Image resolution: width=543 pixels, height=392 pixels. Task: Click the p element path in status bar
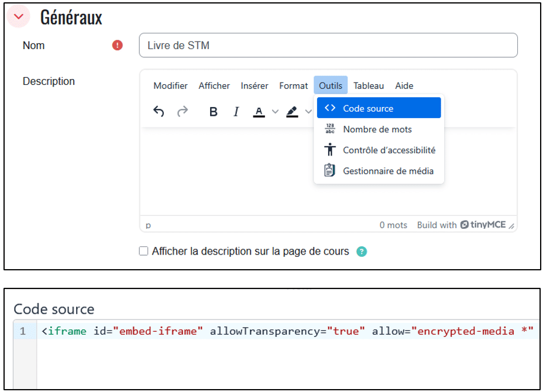click(x=148, y=225)
